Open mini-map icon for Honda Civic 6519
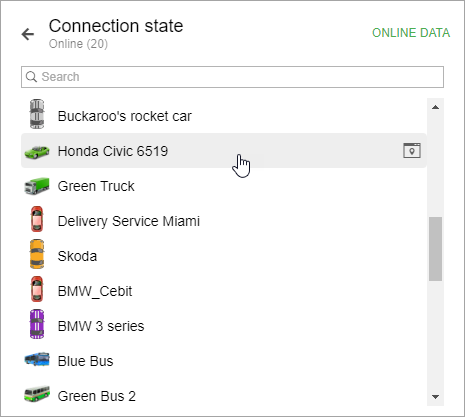 coord(412,151)
